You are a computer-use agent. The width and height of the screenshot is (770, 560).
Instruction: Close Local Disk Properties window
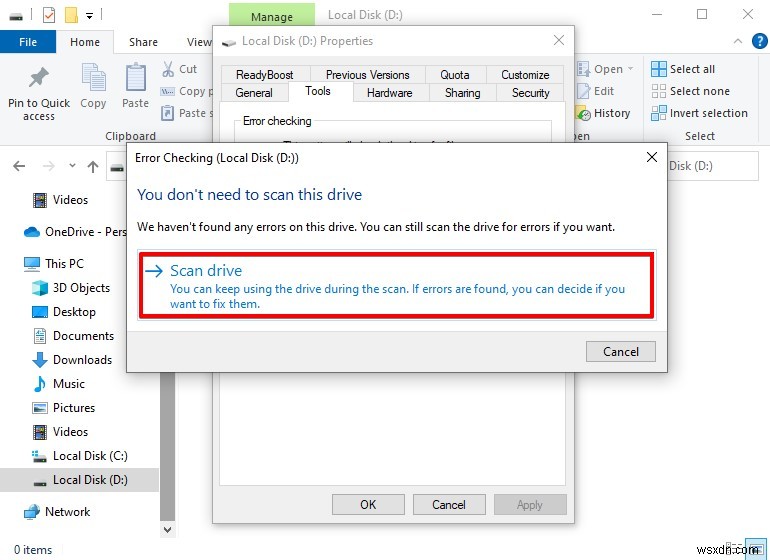[x=559, y=40]
